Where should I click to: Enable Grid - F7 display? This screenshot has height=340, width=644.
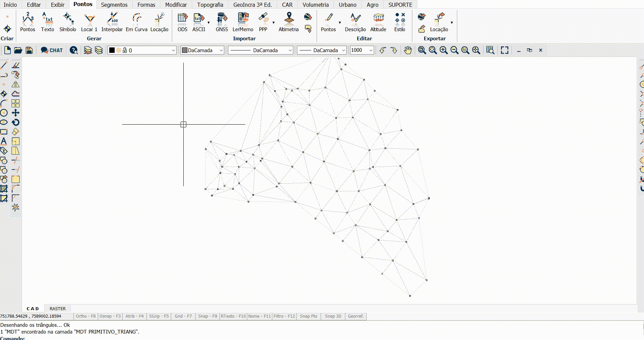click(183, 316)
